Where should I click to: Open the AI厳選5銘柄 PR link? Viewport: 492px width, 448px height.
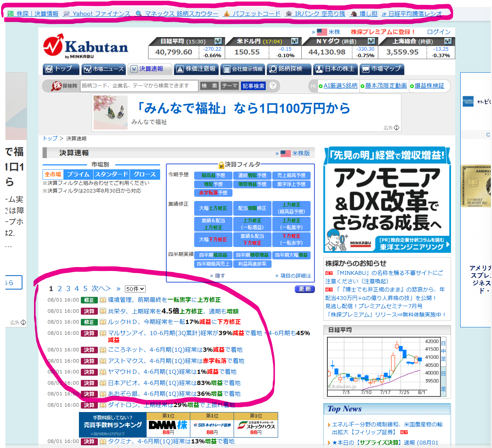tap(341, 86)
